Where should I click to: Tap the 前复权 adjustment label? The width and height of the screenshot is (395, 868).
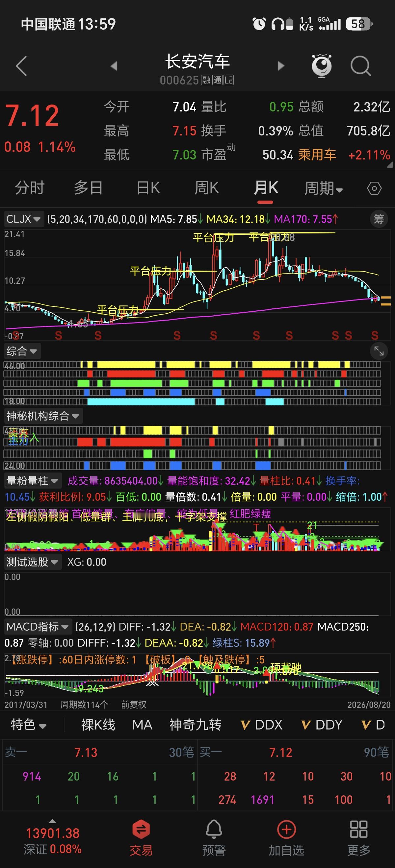[134, 705]
